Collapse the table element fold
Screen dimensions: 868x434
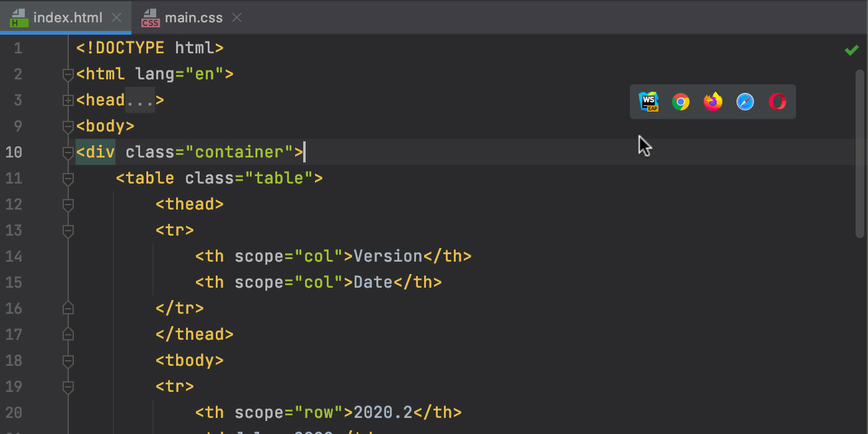68,179
